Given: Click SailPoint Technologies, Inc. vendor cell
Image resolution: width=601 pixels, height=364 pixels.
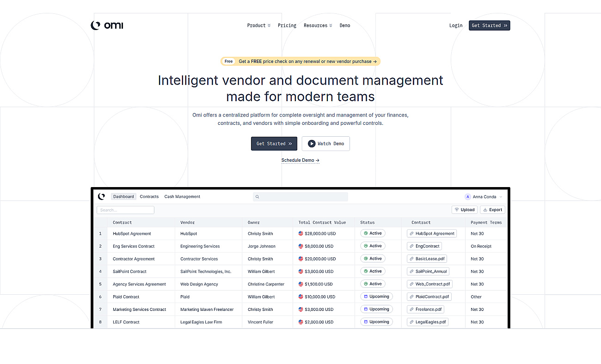Looking at the screenshot, I should point(206,272).
